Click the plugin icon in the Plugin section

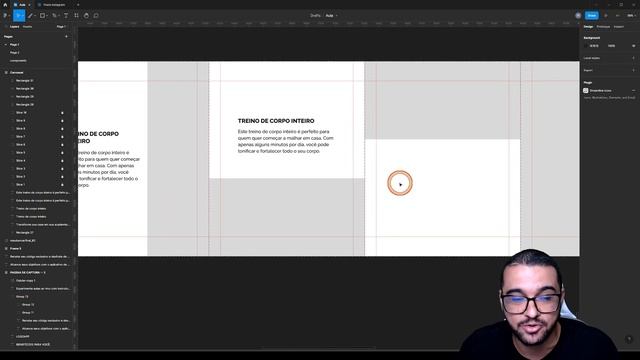click(586, 90)
